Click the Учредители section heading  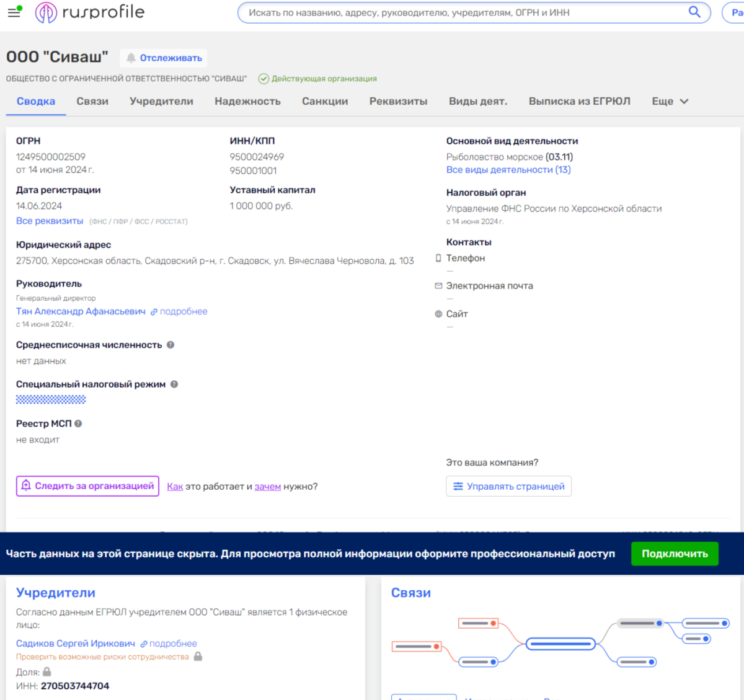[x=56, y=593]
